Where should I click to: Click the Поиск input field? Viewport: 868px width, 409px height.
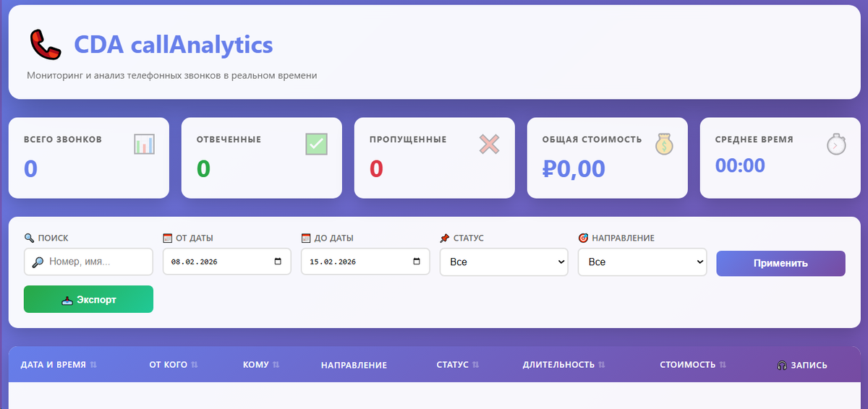88,262
